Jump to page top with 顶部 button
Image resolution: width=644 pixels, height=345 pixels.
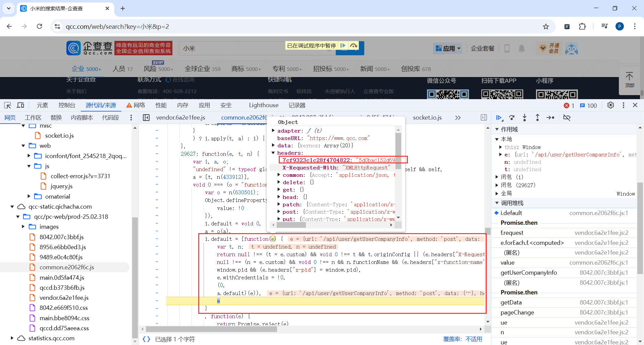(x=630, y=80)
